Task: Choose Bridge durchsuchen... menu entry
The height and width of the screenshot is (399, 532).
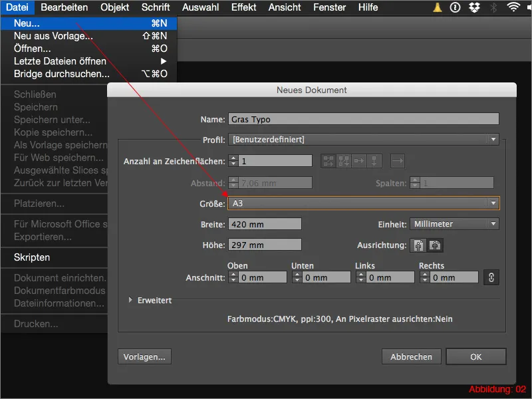Action: 88,74
